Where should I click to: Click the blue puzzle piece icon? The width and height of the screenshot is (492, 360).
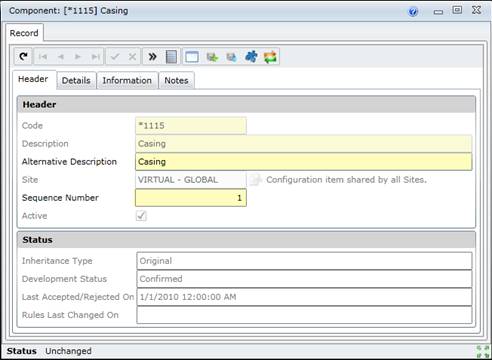coord(251,57)
